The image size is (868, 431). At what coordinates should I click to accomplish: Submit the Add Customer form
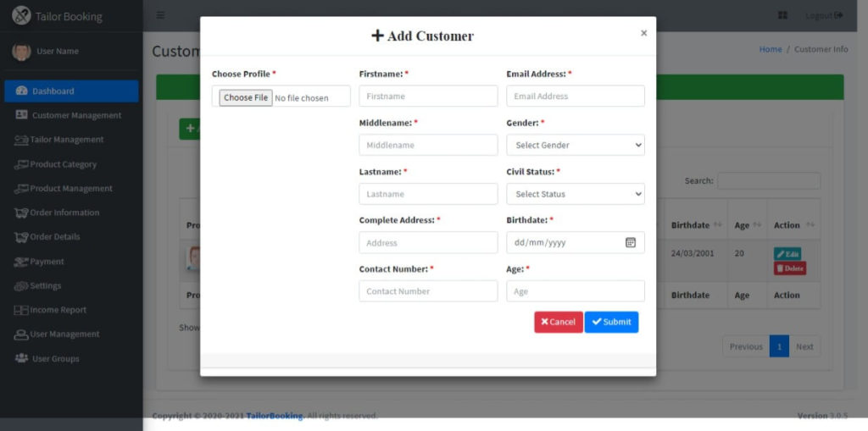pos(611,322)
